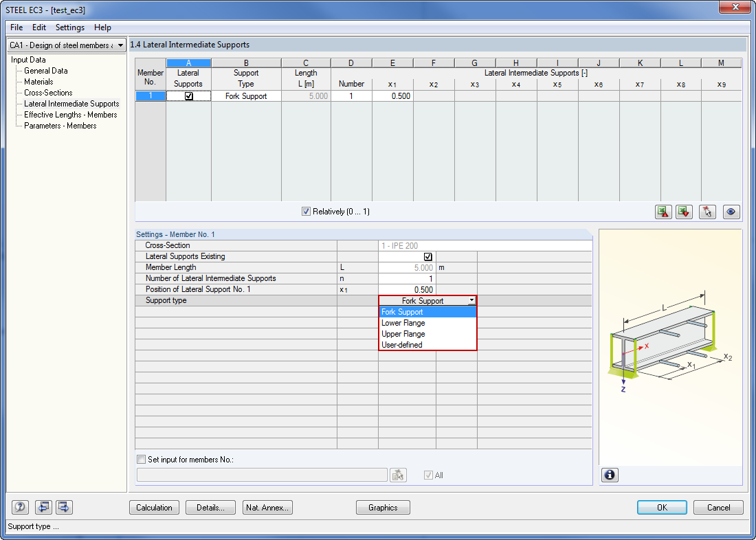
Task: Click Member No. row 1 header cell
Action: 151,96
